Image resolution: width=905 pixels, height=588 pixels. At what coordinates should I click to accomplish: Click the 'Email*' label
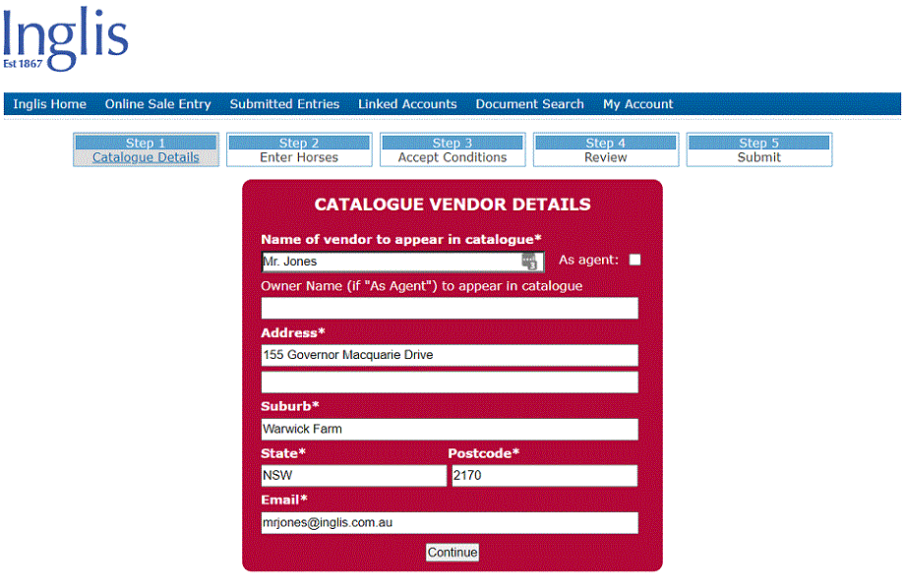tap(284, 500)
